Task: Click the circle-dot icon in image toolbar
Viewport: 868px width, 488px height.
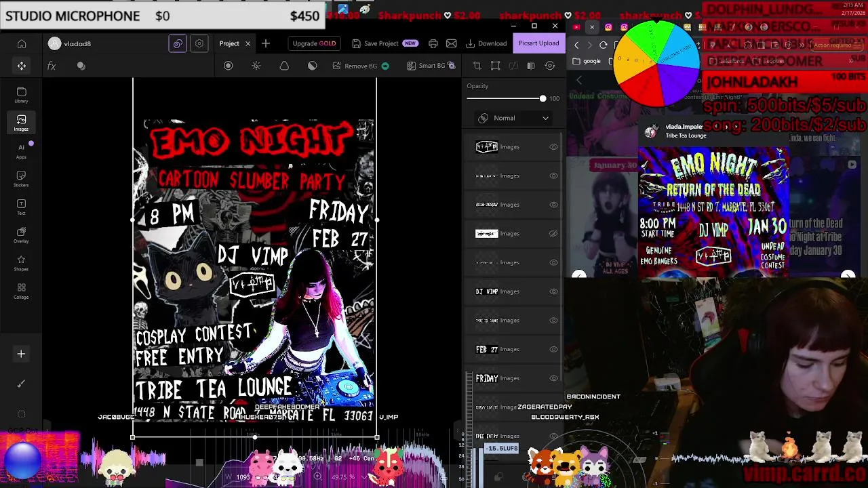Action: coord(229,66)
